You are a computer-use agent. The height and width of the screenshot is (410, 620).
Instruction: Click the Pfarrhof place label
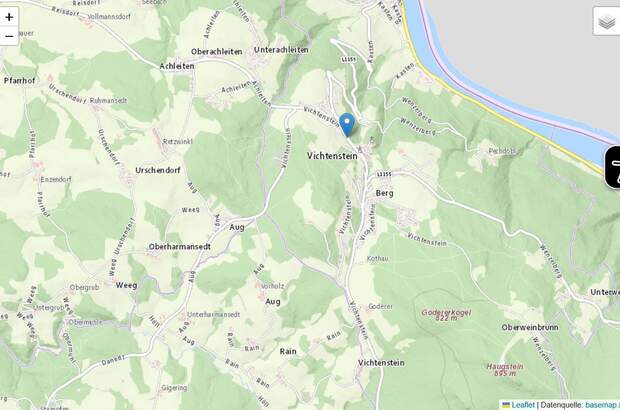(19, 81)
